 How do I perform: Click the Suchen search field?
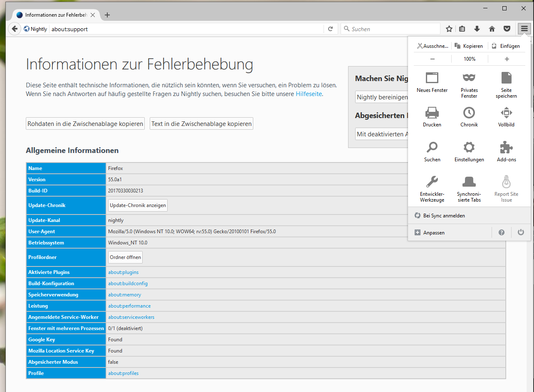coord(391,29)
